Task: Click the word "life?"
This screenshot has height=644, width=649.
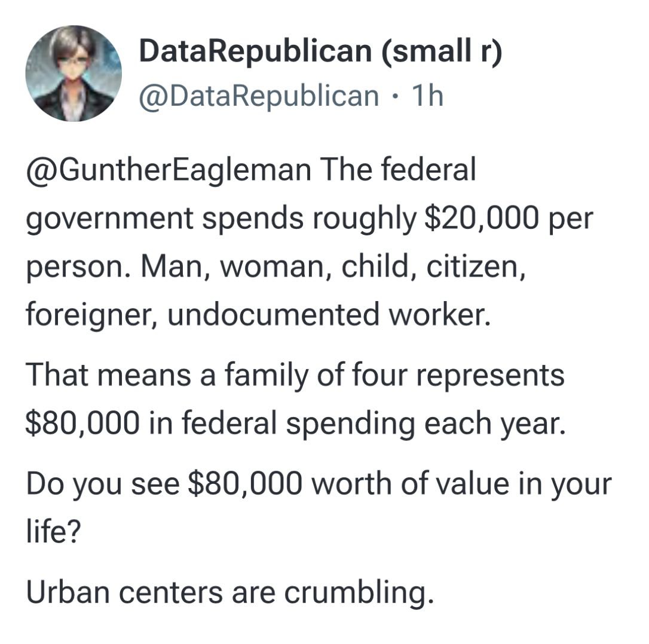Action: [x=54, y=531]
